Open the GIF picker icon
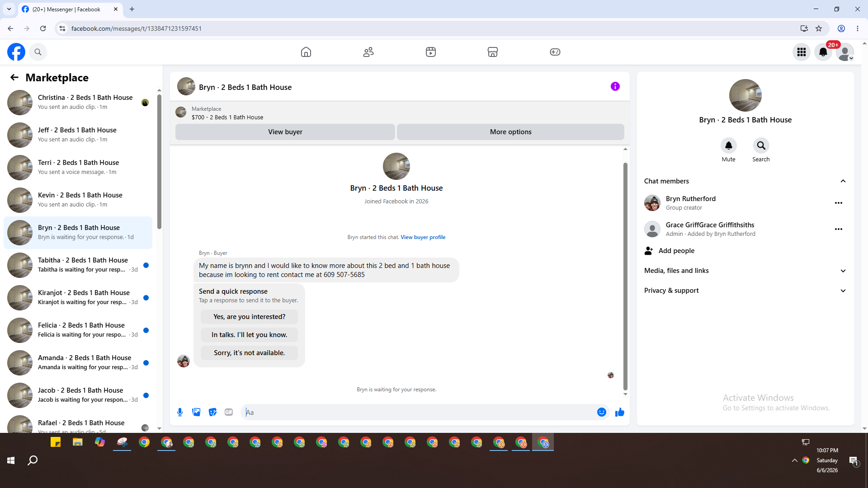The height and width of the screenshot is (488, 868). 229,412
